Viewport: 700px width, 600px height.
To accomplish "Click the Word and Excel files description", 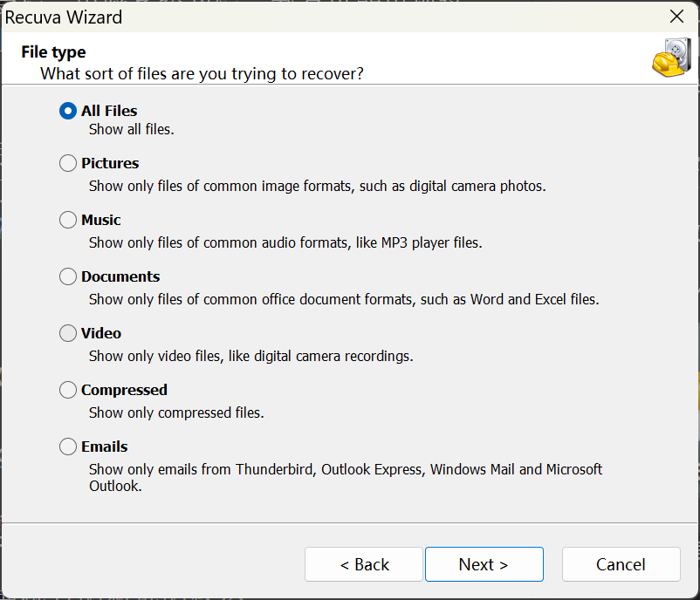I will point(344,299).
